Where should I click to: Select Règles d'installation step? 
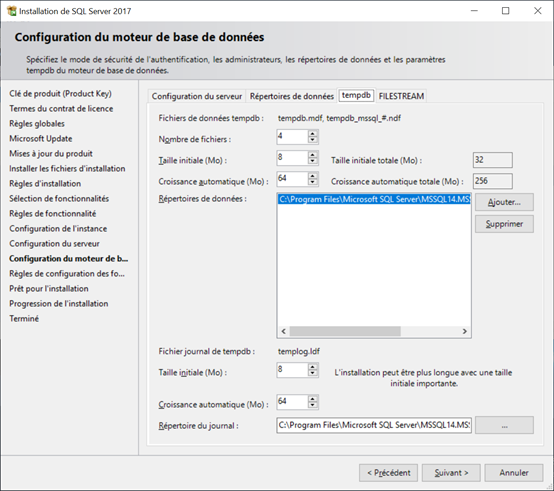tap(45, 184)
